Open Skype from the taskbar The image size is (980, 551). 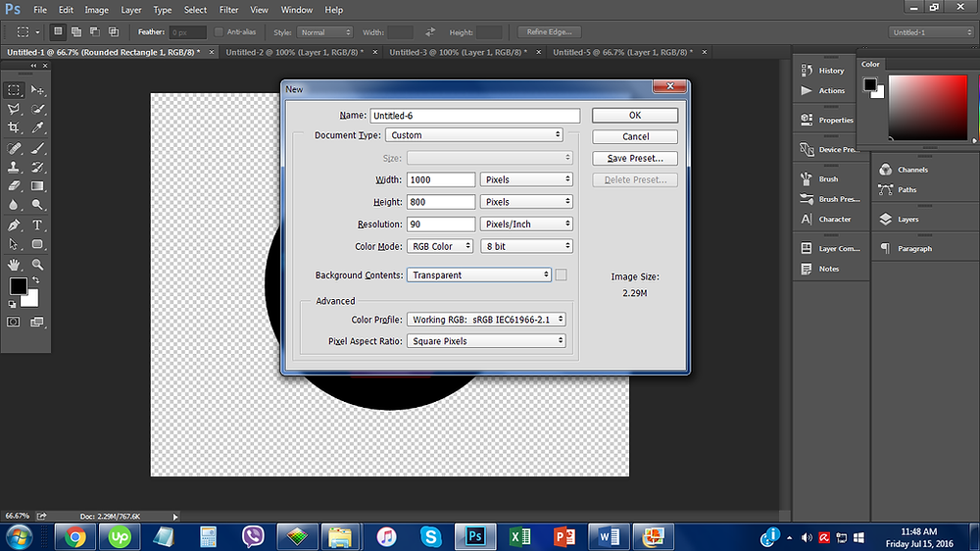tap(430, 537)
